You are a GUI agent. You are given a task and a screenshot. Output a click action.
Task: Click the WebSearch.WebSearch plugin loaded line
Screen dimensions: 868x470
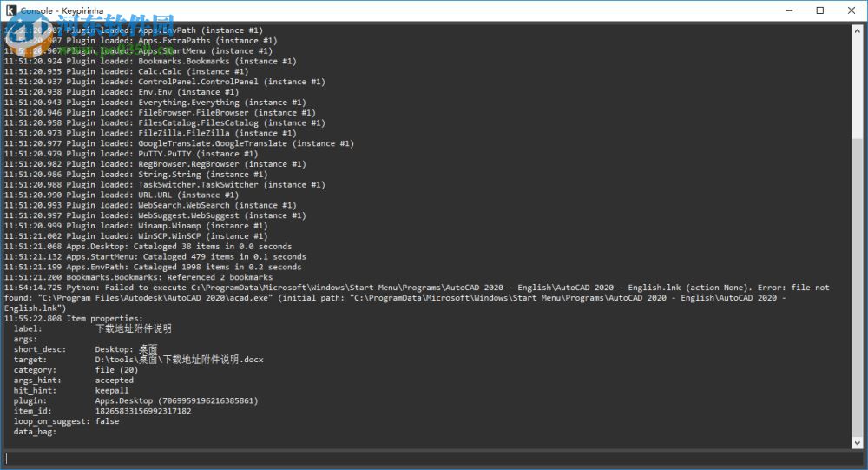(x=150, y=205)
